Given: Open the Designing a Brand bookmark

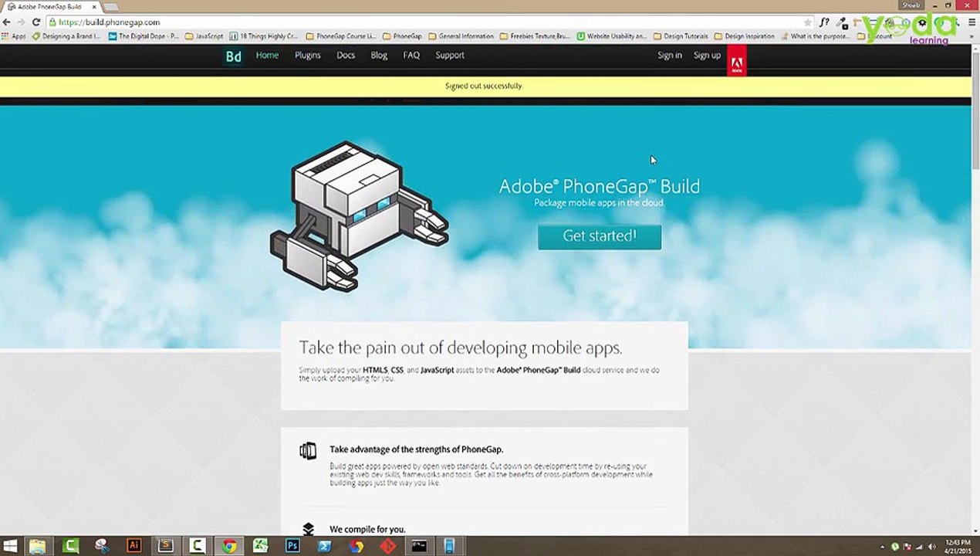Looking at the screenshot, I should [66, 36].
